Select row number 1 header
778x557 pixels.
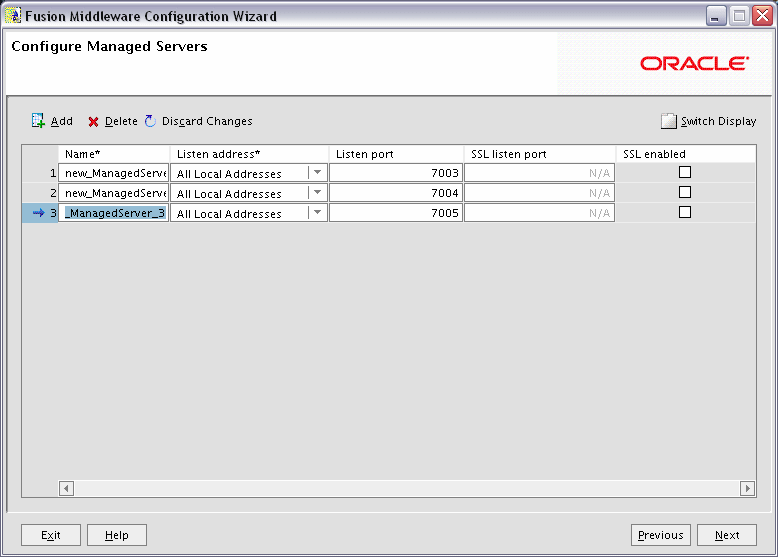pos(40,173)
